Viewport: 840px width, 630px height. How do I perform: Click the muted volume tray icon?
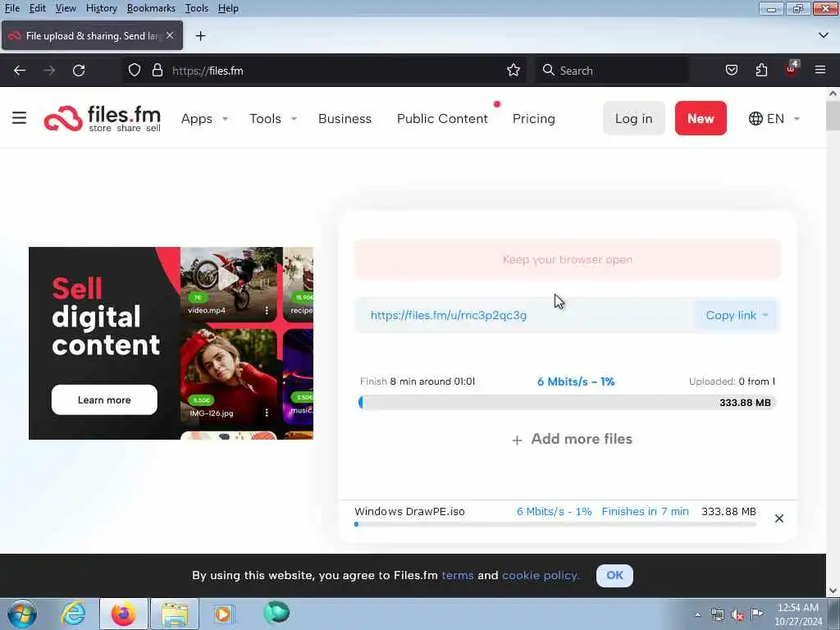coord(737,615)
